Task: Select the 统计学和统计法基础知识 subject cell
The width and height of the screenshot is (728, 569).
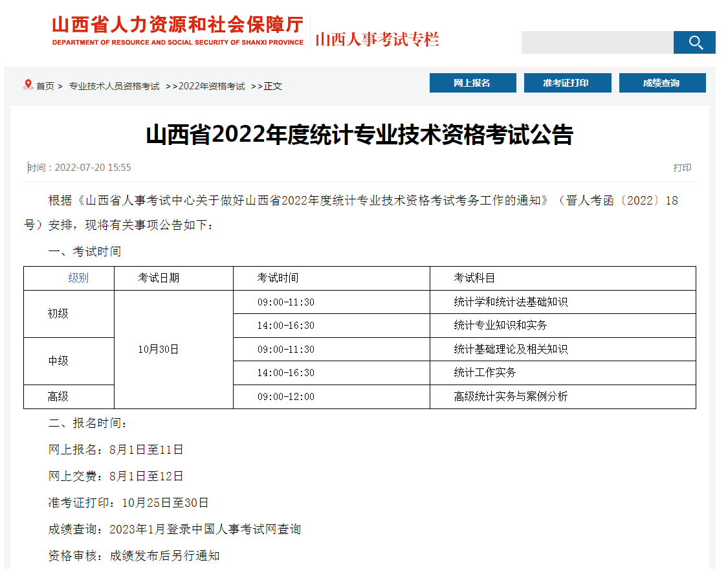Action: click(511, 302)
